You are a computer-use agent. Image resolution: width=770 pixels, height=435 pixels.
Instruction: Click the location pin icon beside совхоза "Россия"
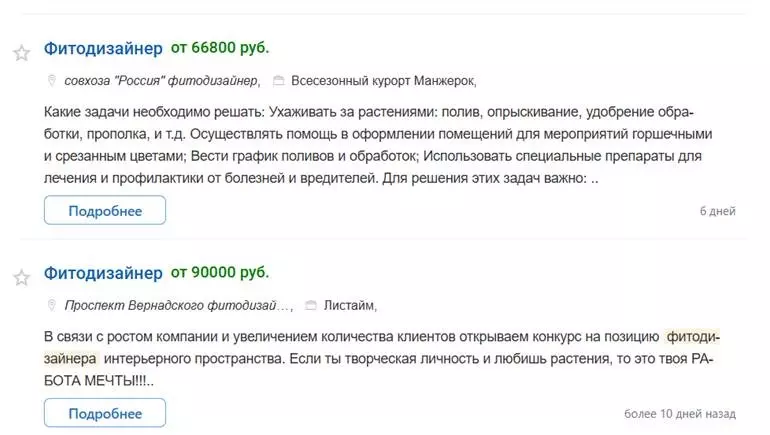(53, 81)
